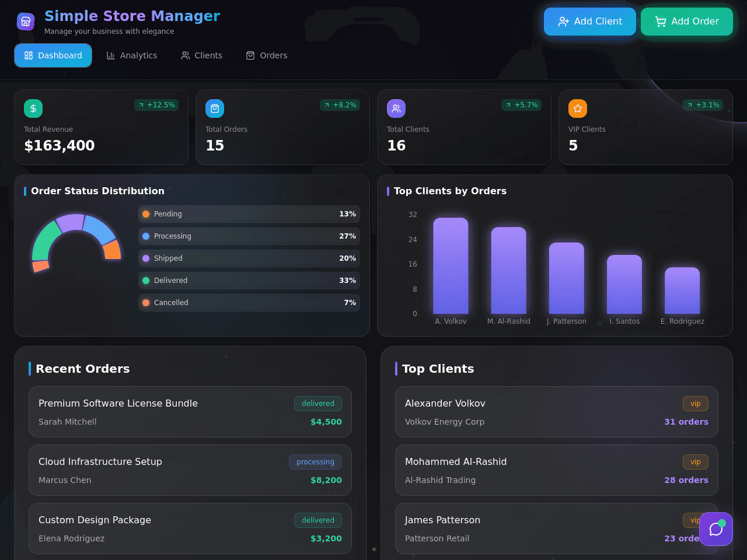The image size is (747, 560).
Task: Click the Sarah Mitchell customer name
Action: coord(68,422)
